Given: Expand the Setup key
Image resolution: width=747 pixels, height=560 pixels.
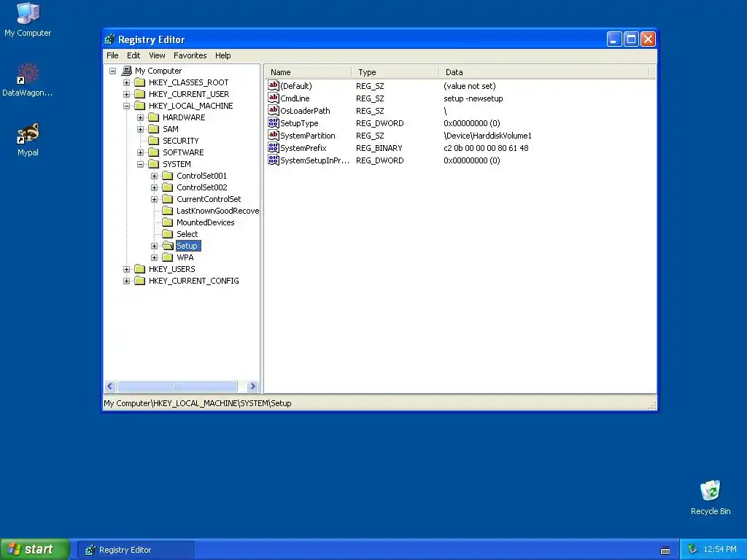Looking at the screenshot, I should pyautogui.click(x=155, y=246).
